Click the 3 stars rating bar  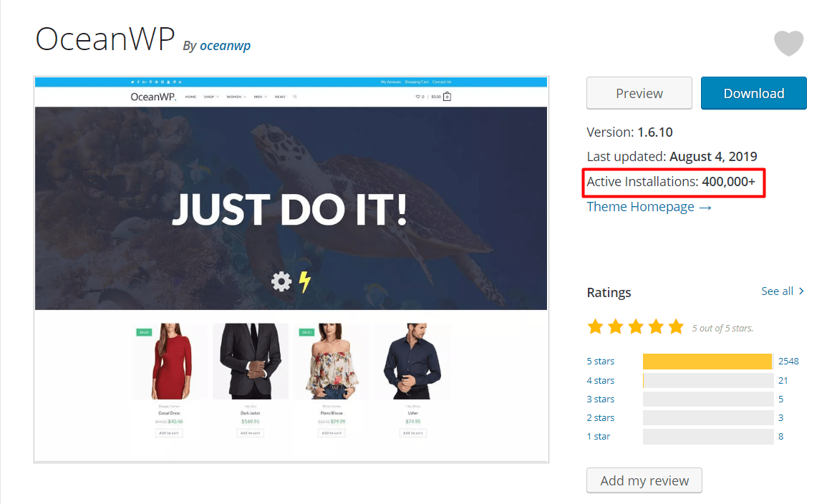(708, 399)
